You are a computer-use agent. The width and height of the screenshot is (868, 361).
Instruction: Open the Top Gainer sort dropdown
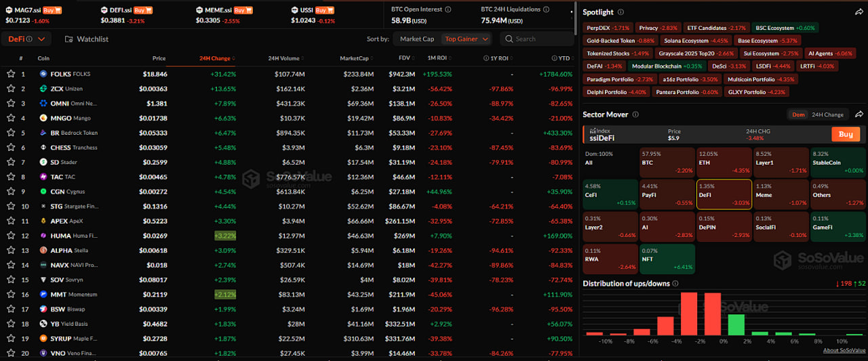pos(467,39)
